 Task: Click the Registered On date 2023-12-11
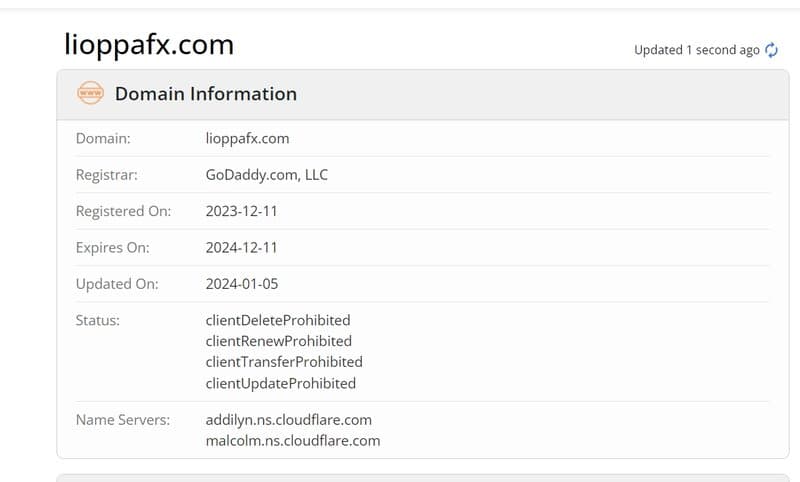pos(242,211)
